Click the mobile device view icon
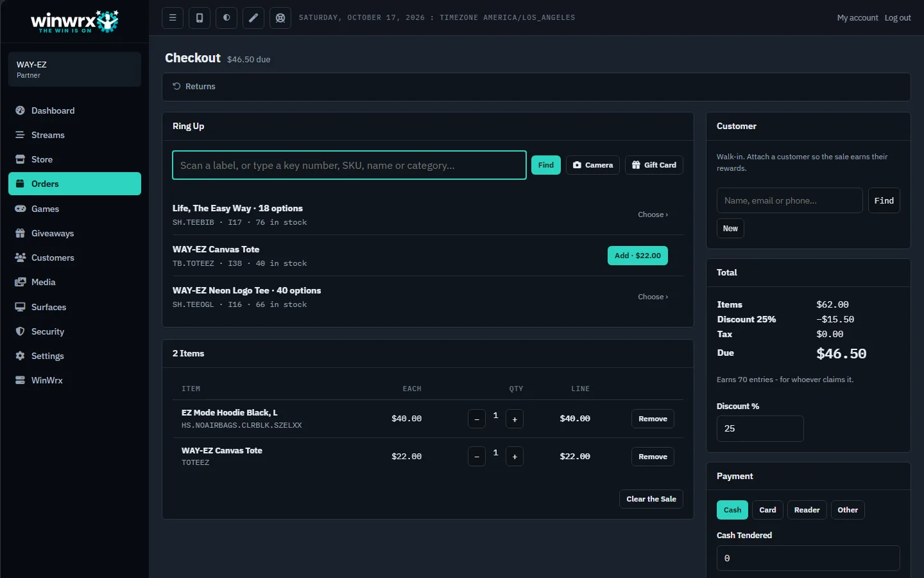Screen dimensions: 924x578 (x=200, y=18)
